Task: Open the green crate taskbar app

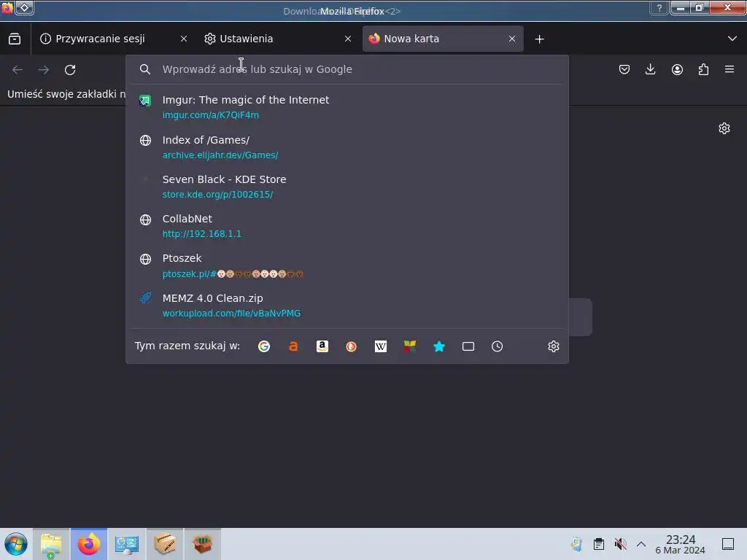Action: pyautogui.click(x=203, y=544)
